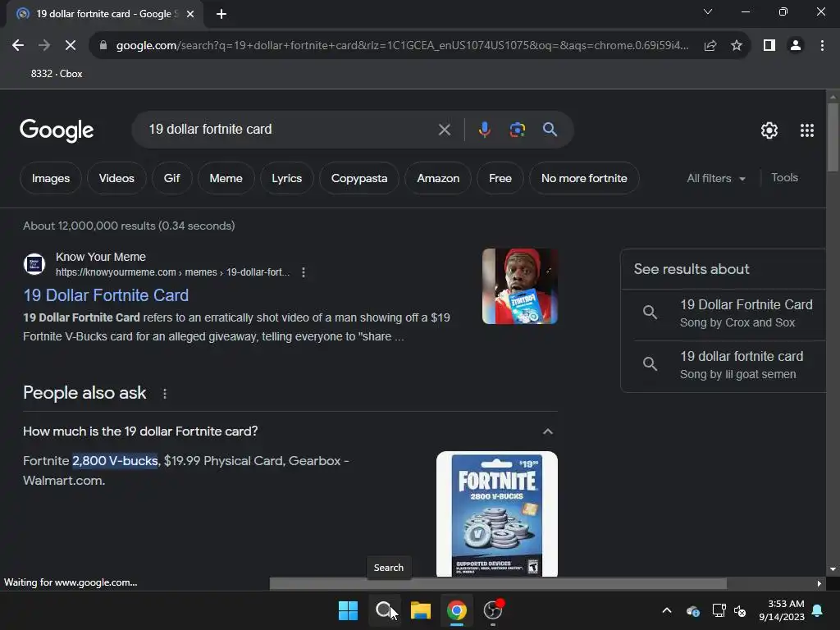Screen dimensions: 840x630
Task: Open the clock and date flyout
Action: coord(782,610)
